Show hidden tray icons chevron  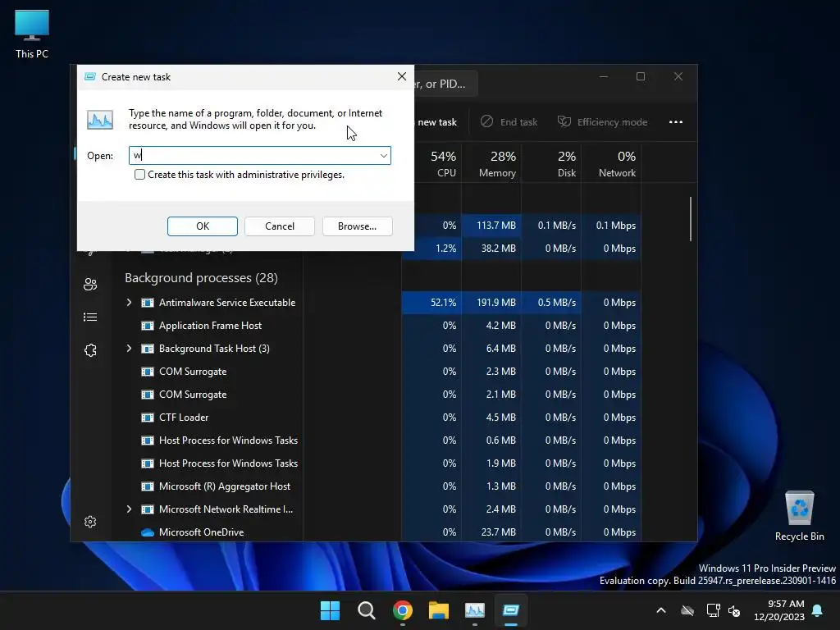[x=661, y=610]
